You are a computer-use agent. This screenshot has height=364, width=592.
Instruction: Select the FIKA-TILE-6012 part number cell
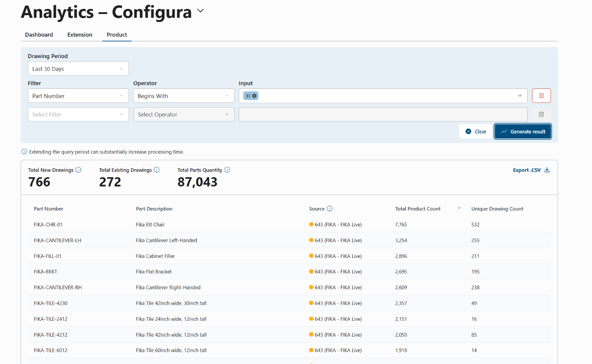(x=51, y=350)
